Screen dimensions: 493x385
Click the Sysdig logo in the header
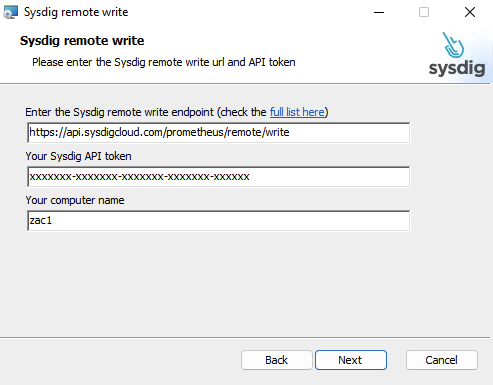tap(457, 55)
